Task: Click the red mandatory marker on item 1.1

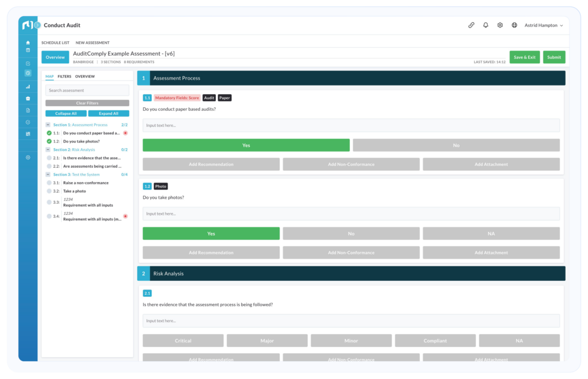Action: point(125,133)
